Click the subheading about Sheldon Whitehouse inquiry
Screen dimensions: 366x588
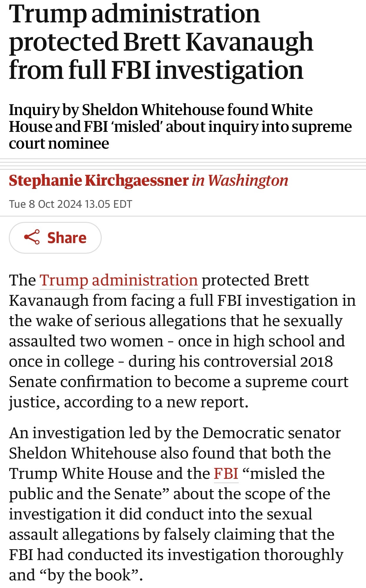[x=180, y=127]
